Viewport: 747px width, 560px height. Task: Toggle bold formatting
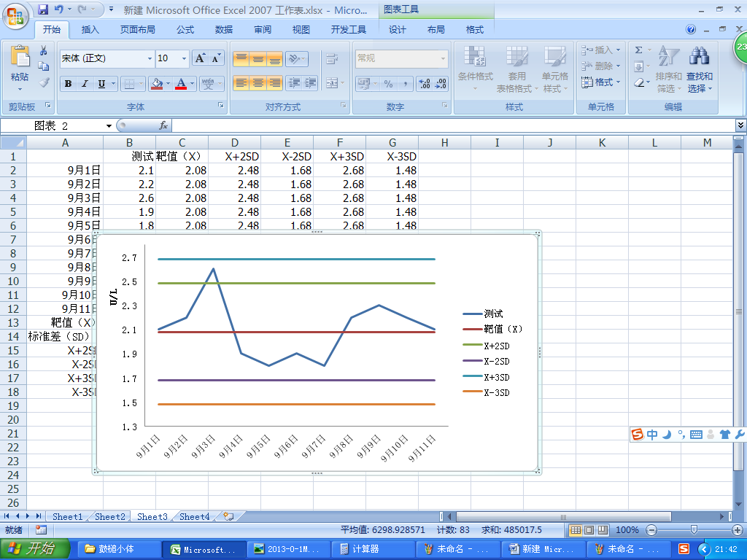pos(68,84)
